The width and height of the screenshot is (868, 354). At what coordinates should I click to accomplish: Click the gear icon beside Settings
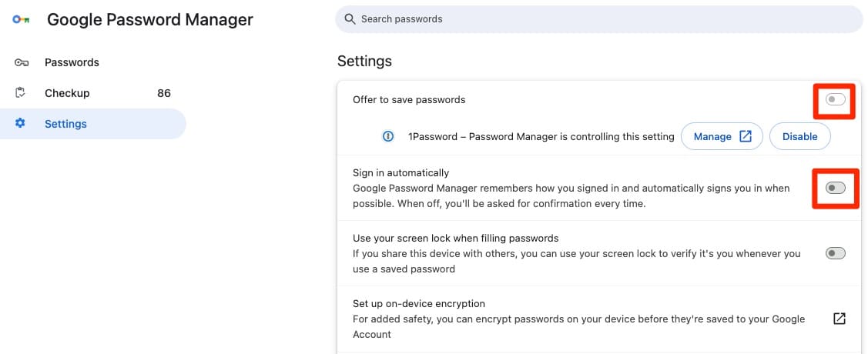[x=21, y=123]
